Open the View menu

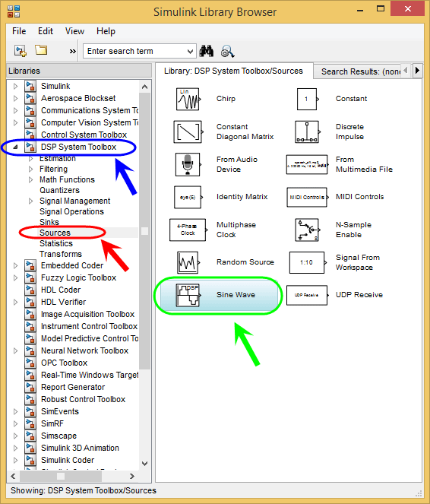[x=74, y=31]
